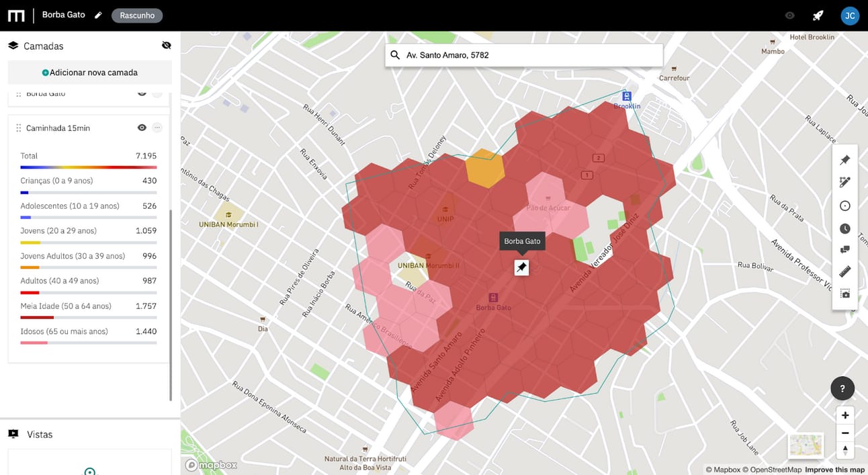868x475 pixels.
Task: Click the rocket publish icon in header
Action: [818, 15]
